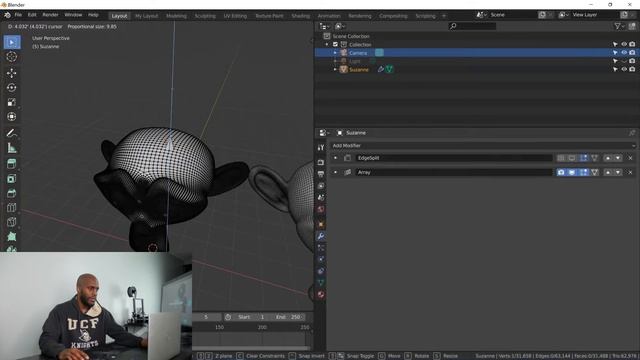The height and width of the screenshot is (360, 640).
Task: Select the 3D Cursor tool
Action: pyautogui.click(x=12, y=57)
